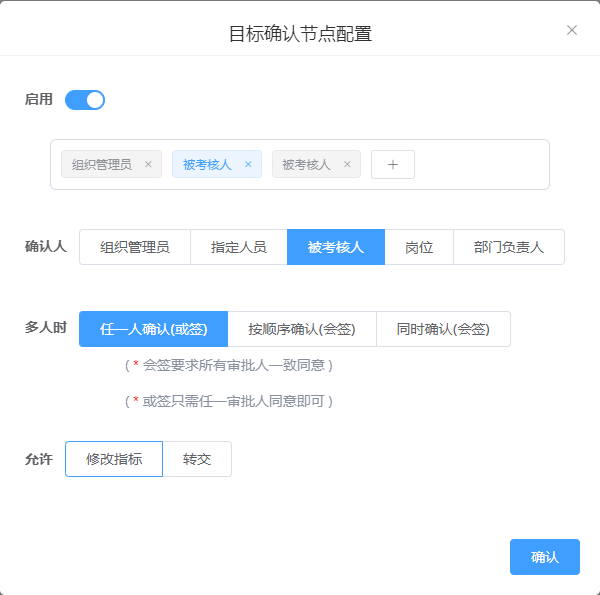Choose 岗位 as 确认人
600x595 pixels.
pos(419,247)
